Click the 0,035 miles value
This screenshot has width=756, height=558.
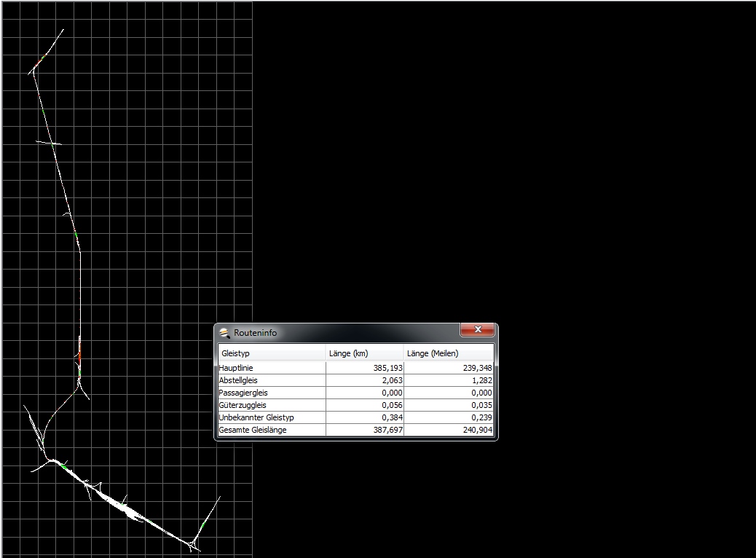tap(481, 405)
